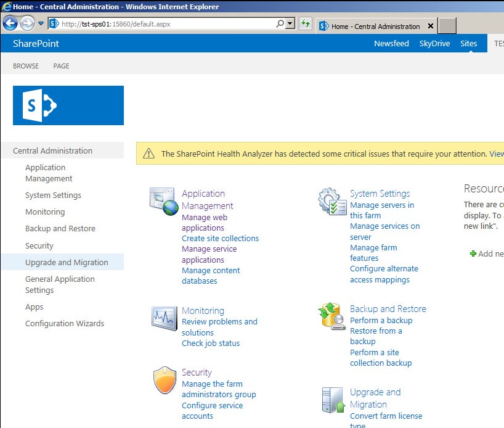Click the Health Analyzer warning triangle icon

point(148,154)
